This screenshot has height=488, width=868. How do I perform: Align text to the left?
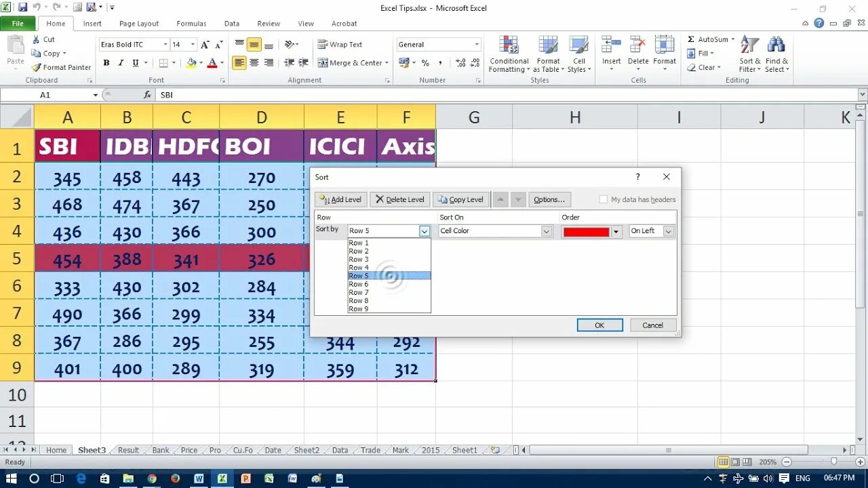click(239, 62)
